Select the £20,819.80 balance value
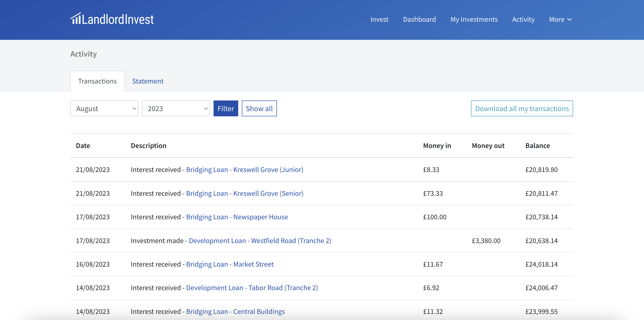The width and height of the screenshot is (644, 320). [541, 170]
